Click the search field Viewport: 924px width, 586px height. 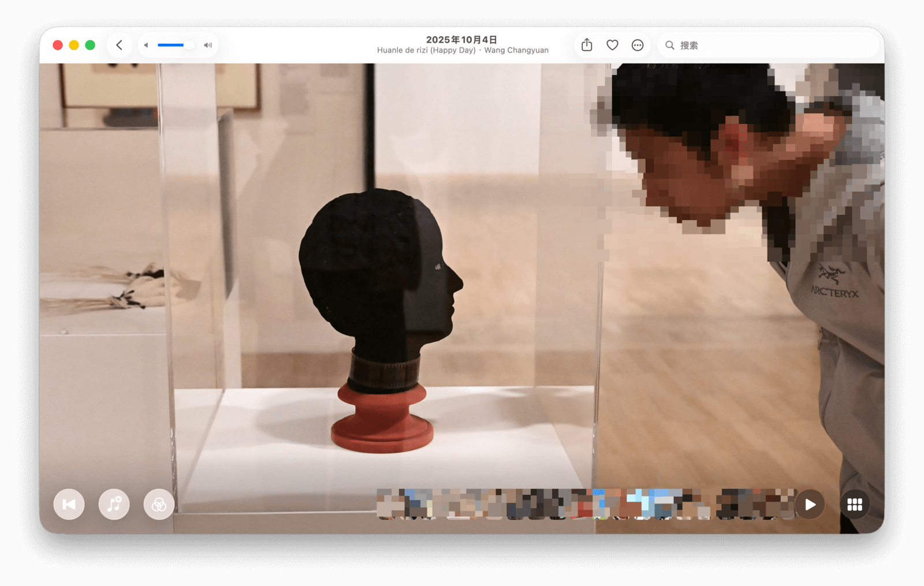point(774,45)
